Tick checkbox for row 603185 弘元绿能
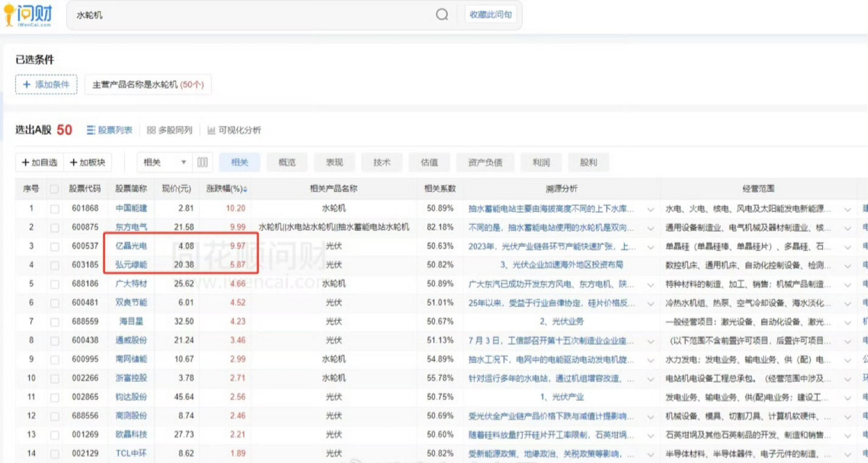This screenshot has height=463, width=868. tap(54, 265)
